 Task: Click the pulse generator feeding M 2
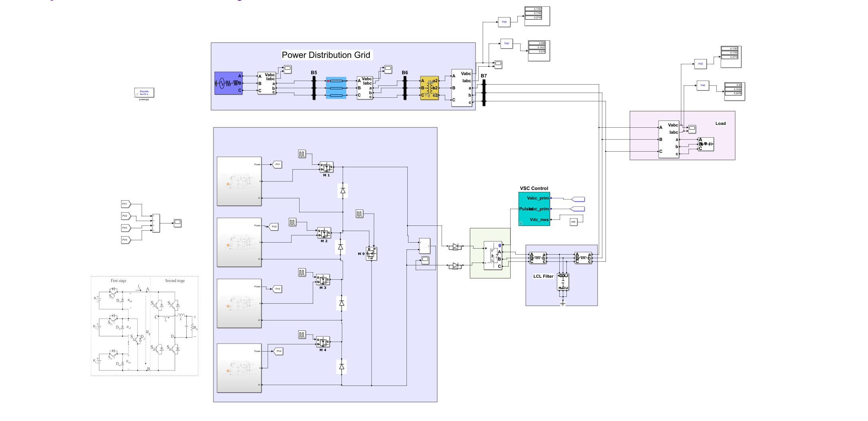292,222
